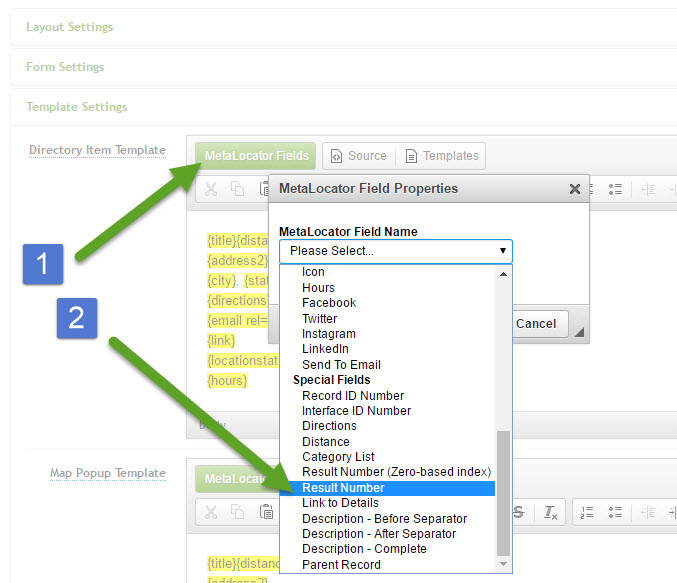677x583 pixels.
Task: Toggle strikethrough in Map Popup toolbar
Action: [519, 512]
